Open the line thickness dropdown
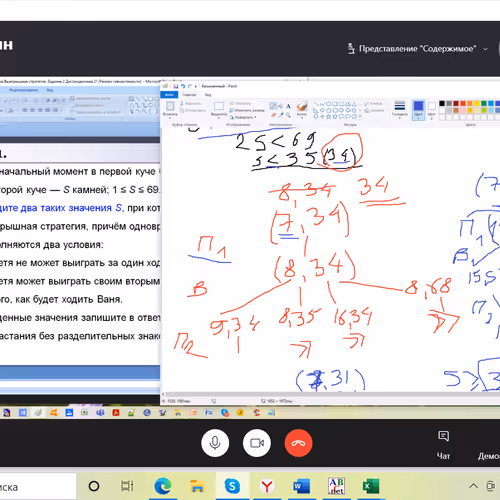 [x=400, y=110]
